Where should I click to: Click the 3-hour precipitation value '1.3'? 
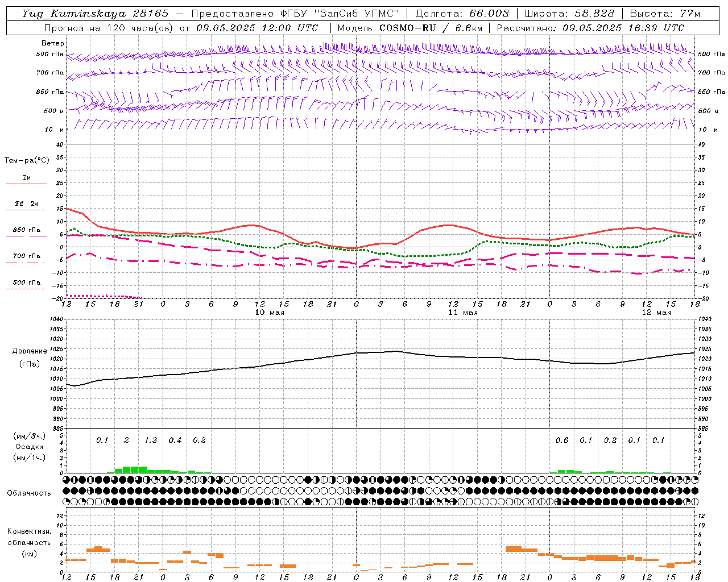tap(151, 440)
